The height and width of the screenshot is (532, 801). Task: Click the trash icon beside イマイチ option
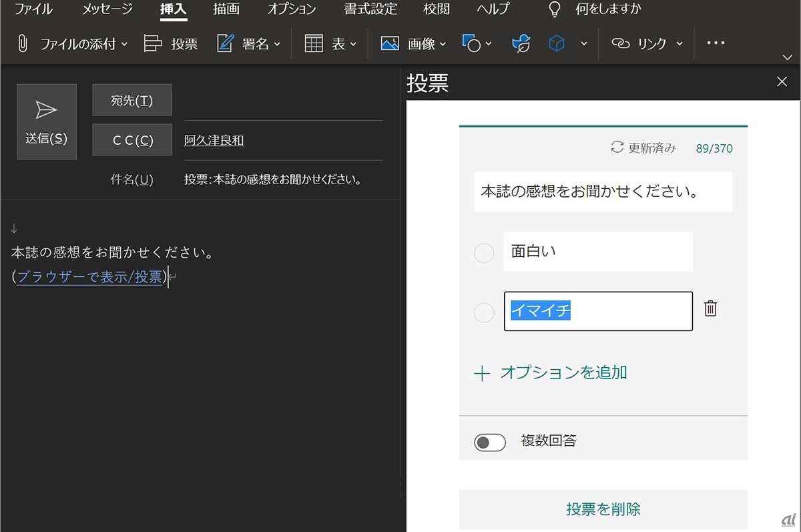point(710,308)
